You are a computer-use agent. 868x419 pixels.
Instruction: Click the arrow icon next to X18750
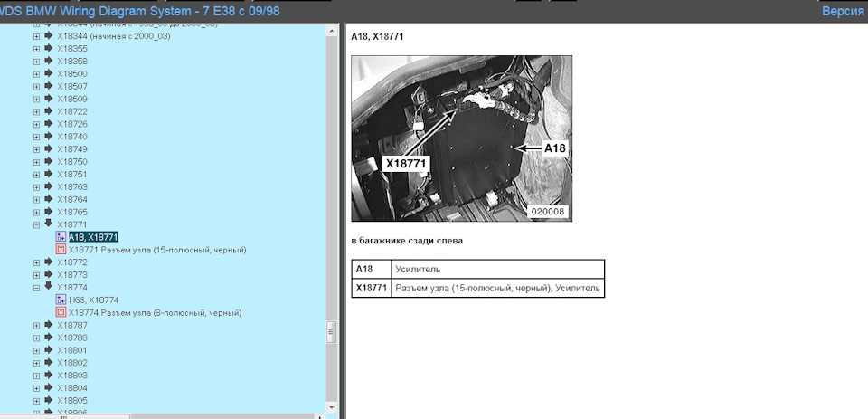pyautogui.click(x=49, y=161)
